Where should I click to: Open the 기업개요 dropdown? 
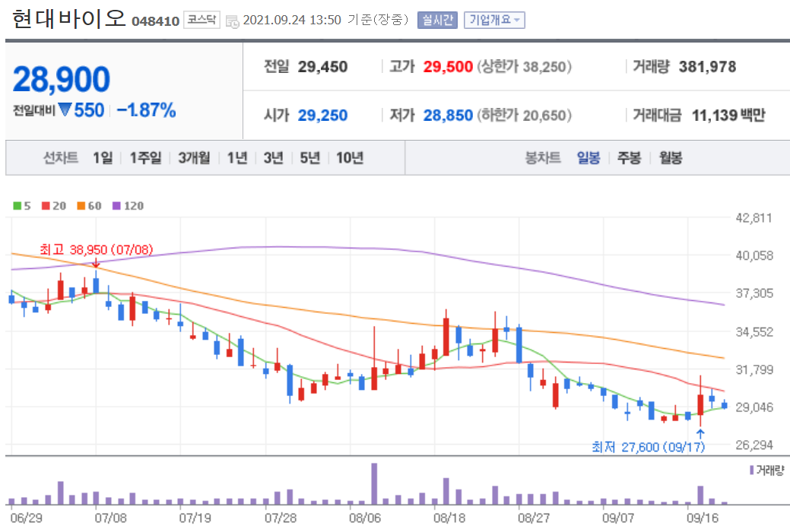point(494,21)
